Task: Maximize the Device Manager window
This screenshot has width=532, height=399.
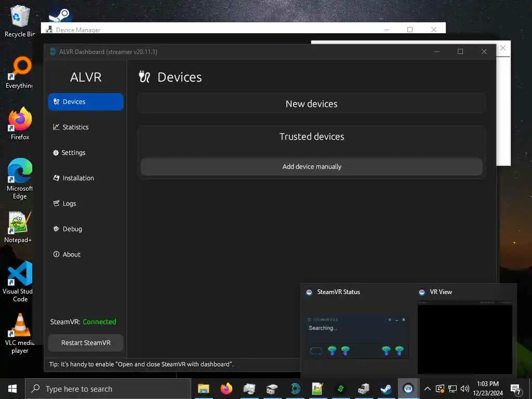Action: (410, 30)
